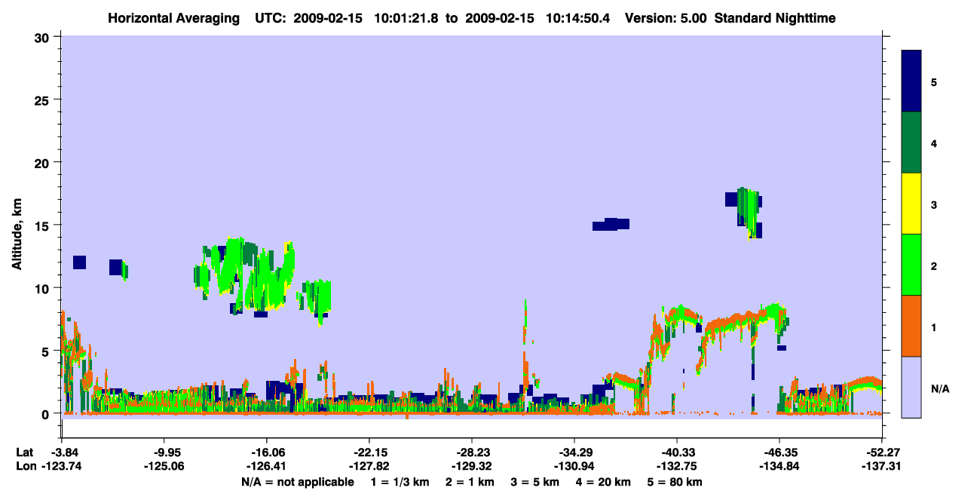
Task: Click longitude value -134.84
Action: 779,467
